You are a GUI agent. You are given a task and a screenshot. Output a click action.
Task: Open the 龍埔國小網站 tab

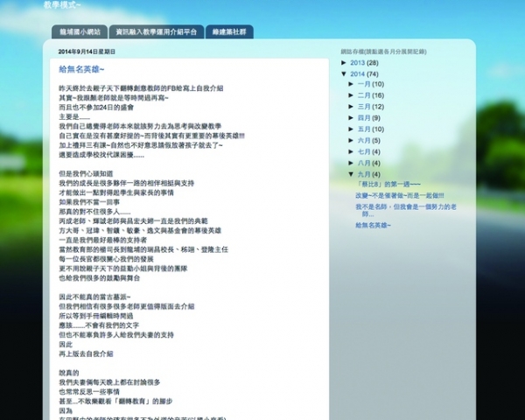80,31
